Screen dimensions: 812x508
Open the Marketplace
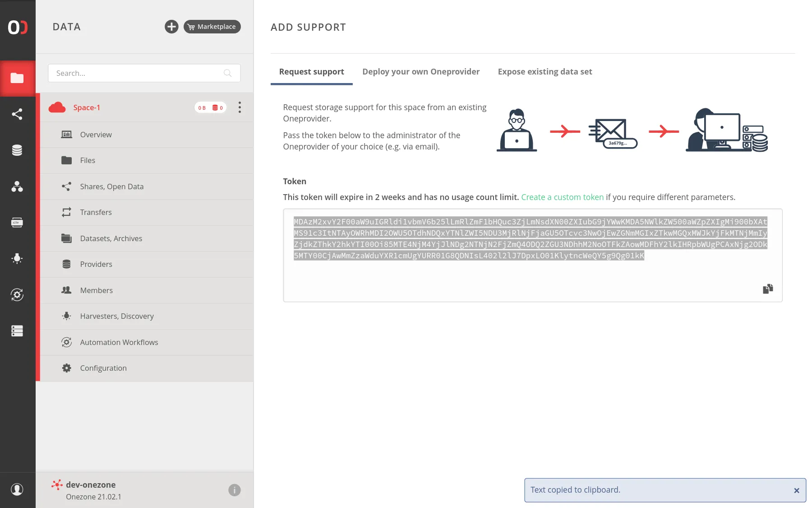tap(212, 27)
